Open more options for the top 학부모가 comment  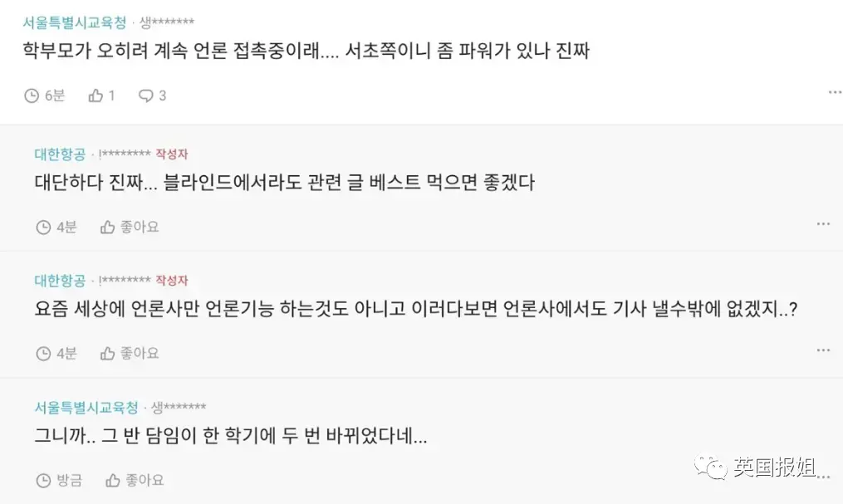pyautogui.click(x=835, y=92)
